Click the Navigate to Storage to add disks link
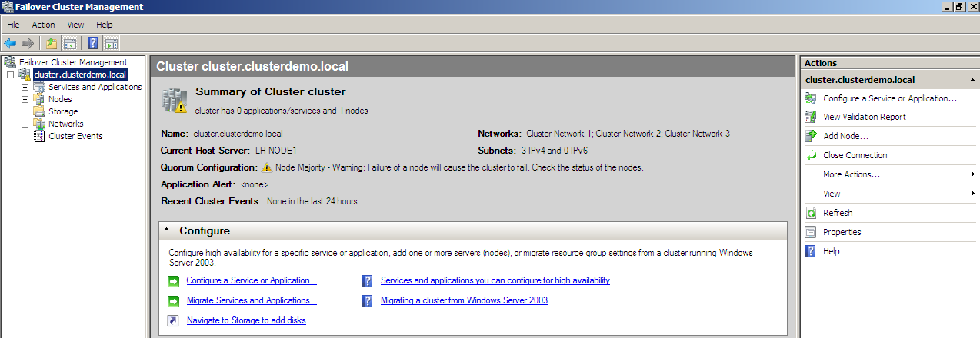 coord(246,320)
